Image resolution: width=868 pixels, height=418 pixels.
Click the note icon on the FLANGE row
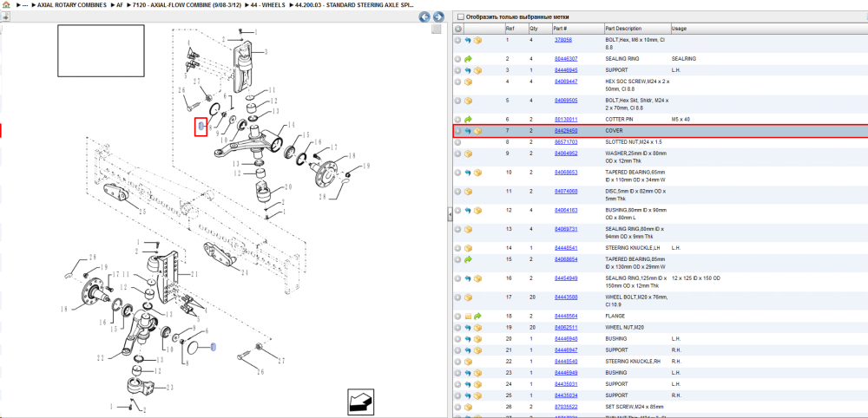(x=468, y=317)
